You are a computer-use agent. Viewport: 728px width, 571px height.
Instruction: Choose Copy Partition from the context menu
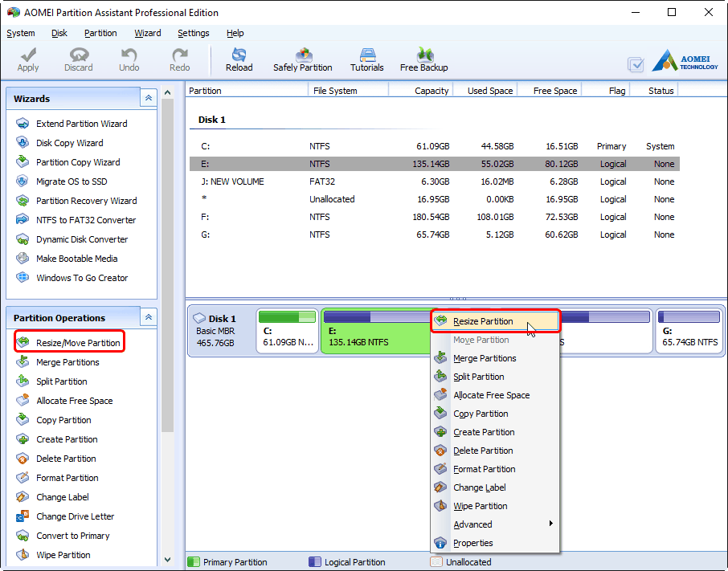click(x=496, y=414)
